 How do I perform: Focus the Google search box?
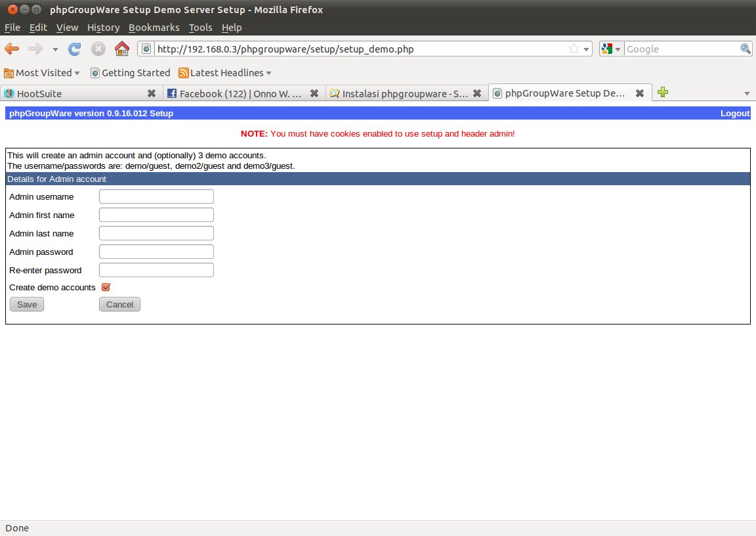pos(682,49)
